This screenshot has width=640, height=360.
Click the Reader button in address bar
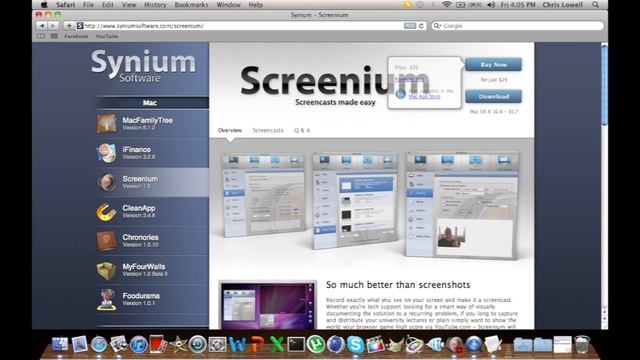tap(410, 26)
